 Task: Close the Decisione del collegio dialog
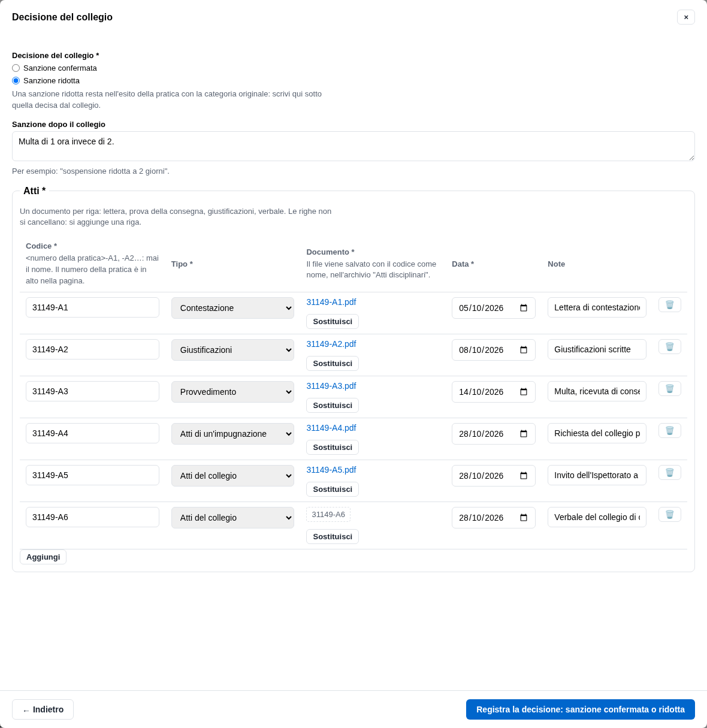point(686,17)
